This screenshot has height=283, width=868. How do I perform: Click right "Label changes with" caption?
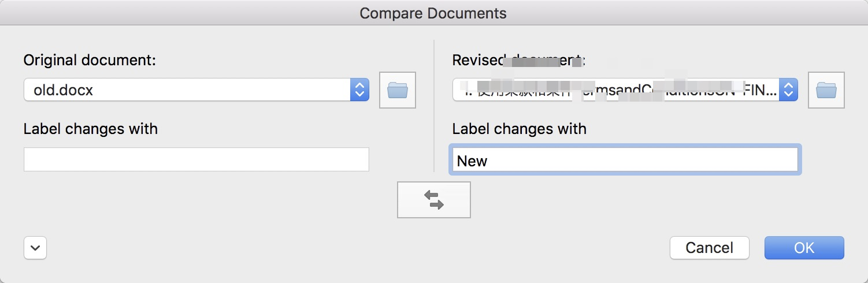coord(520,128)
